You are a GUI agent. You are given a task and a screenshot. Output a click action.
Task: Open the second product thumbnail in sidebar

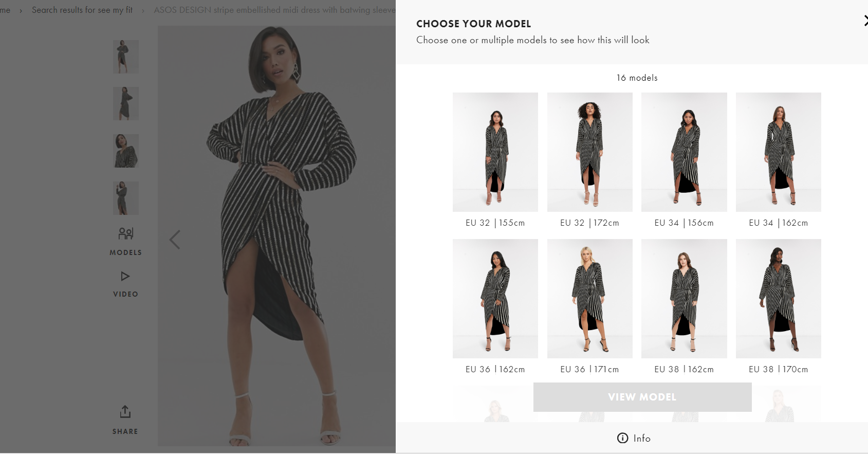pos(126,104)
